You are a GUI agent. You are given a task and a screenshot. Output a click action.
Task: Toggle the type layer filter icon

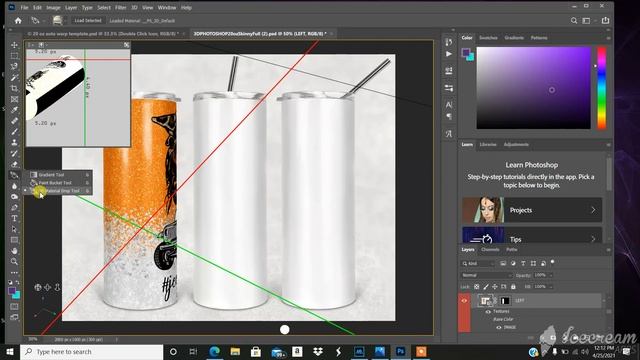[523, 264]
